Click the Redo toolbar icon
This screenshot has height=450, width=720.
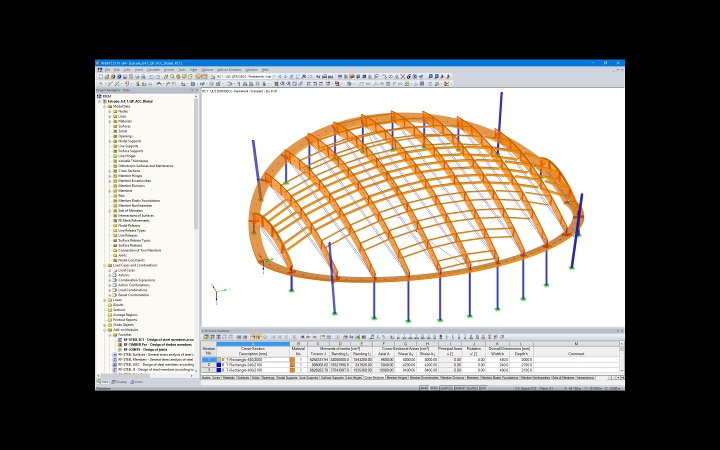click(158, 77)
